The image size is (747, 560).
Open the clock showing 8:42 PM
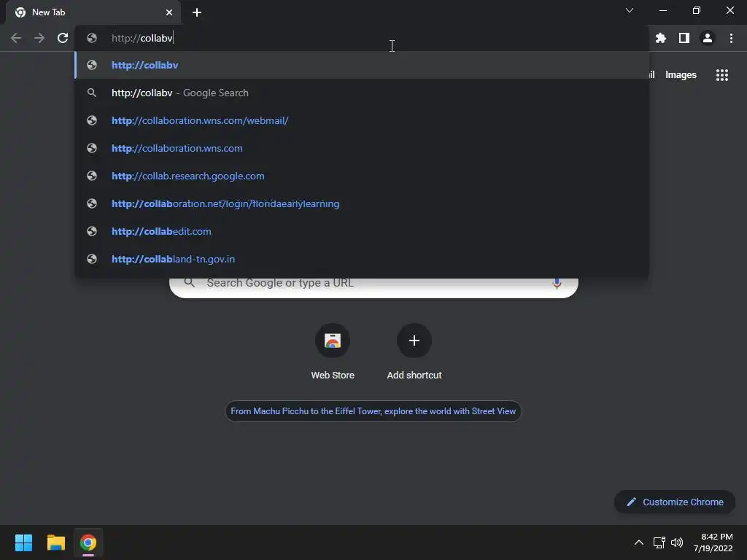pos(713,542)
